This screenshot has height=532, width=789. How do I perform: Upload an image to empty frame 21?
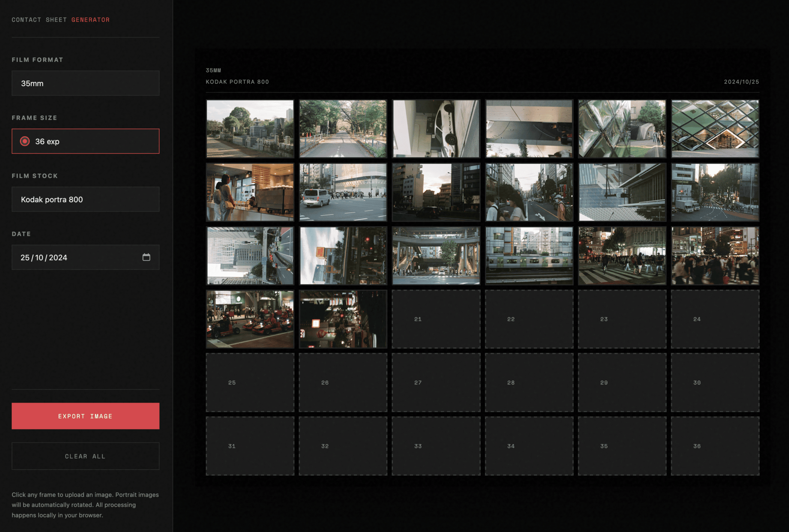click(436, 319)
